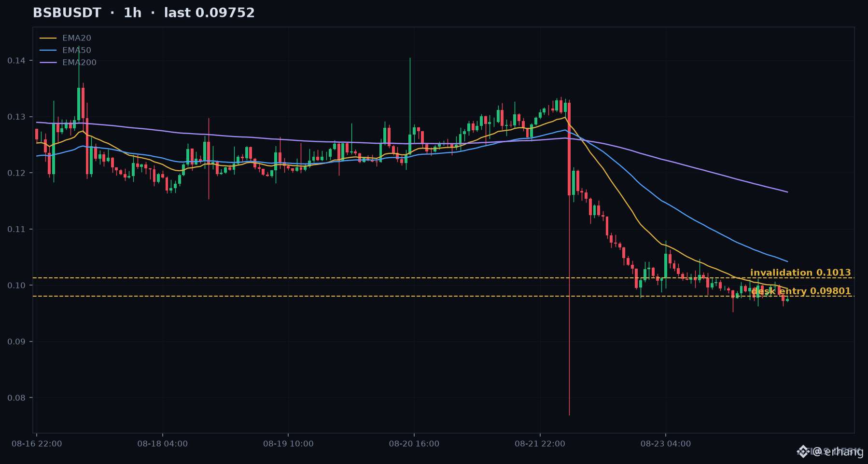This screenshot has height=464, width=868.
Task: Click the 08-19 10:00 time axis label
Action: click(288, 444)
